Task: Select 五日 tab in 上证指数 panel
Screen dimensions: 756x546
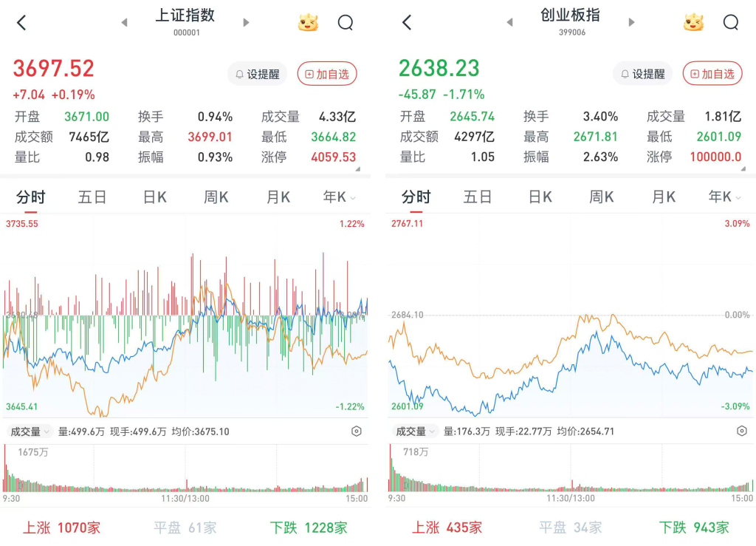Action: pyautogui.click(x=92, y=197)
